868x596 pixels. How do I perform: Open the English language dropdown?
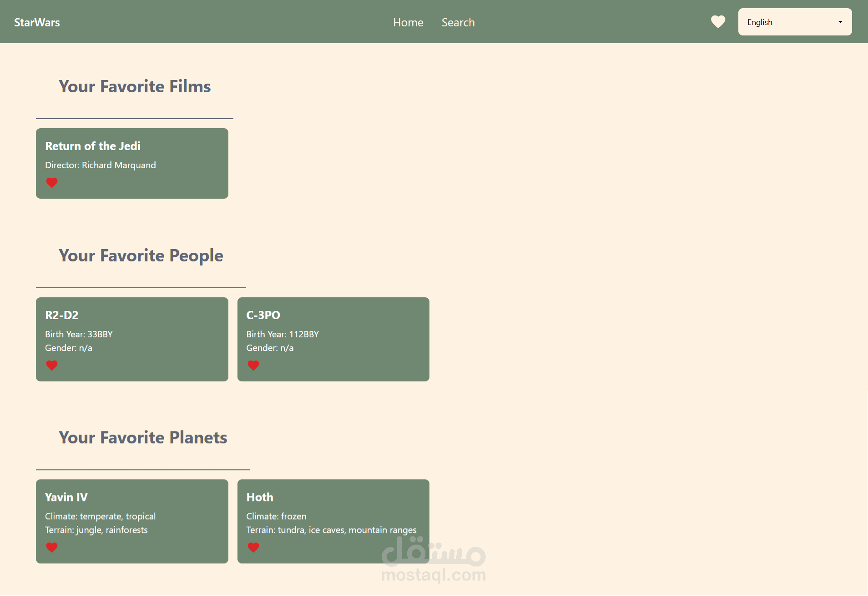[x=795, y=22]
